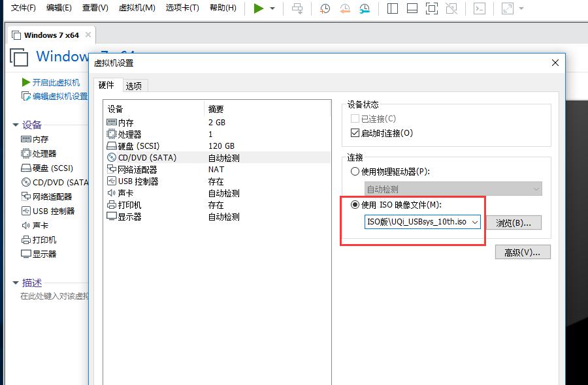Click 开启此虚拟机 link
Viewport: 588px width, 385px height.
click(50, 82)
